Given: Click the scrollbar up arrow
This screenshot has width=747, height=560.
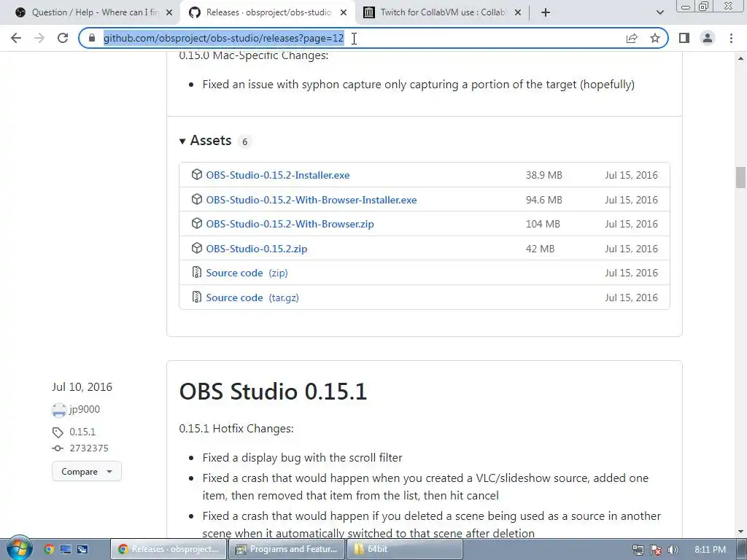Looking at the screenshot, I should (x=740, y=58).
